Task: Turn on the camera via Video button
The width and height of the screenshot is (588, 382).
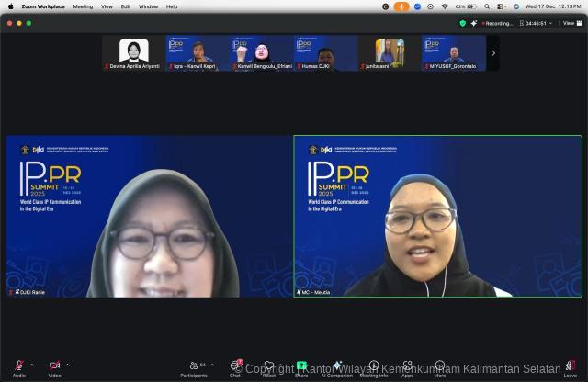Action: [54, 366]
